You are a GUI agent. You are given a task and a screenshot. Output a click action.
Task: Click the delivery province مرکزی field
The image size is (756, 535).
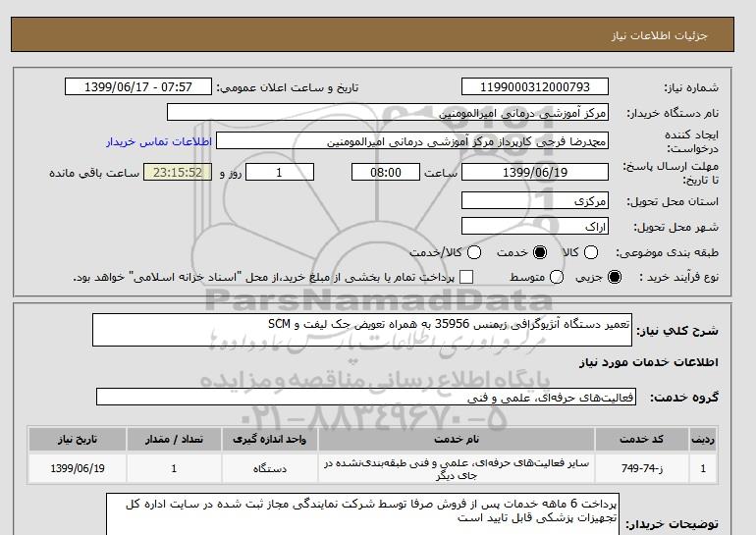tap(535, 200)
